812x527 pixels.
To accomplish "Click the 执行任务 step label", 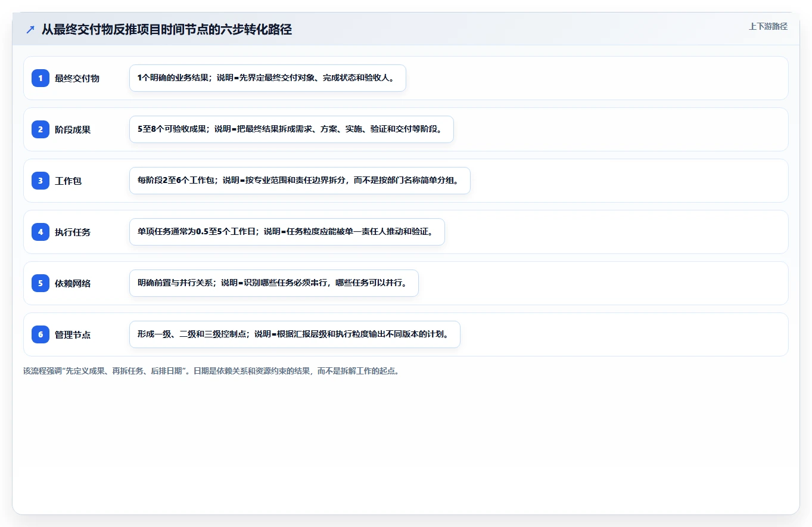I will [73, 232].
